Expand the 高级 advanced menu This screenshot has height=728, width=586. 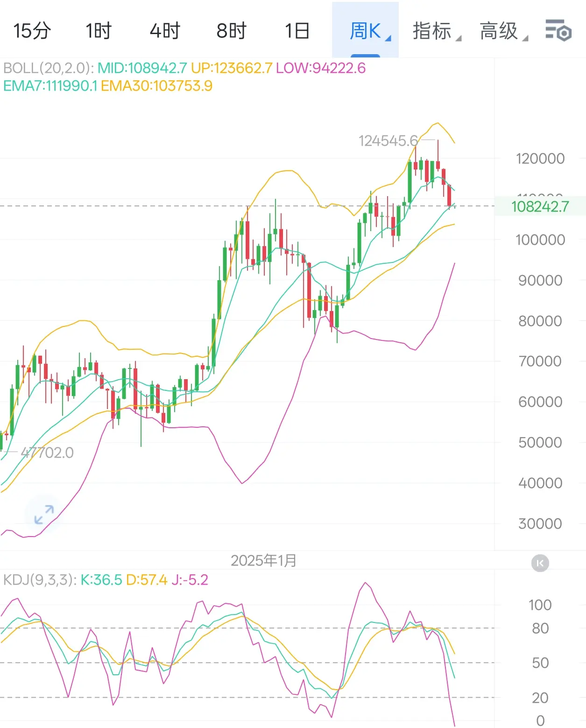coord(504,31)
